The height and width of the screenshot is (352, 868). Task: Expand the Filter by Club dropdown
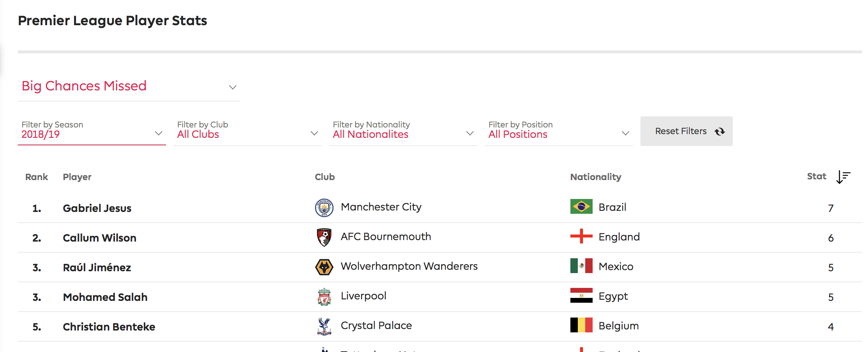pos(248,131)
